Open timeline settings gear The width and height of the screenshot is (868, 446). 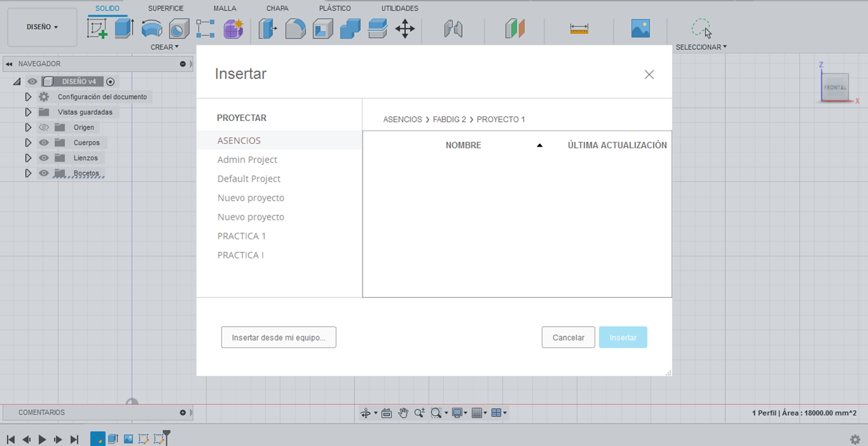[855, 439]
